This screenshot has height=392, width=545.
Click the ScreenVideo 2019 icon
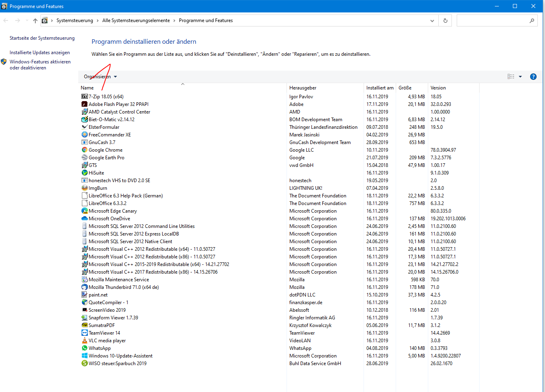(x=84, y=310)
